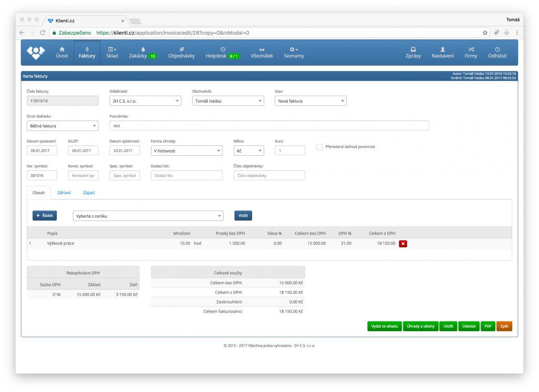Image resolution: width=539 pixels, height=392 pixels.
Task: Open the Helpdesk clock icon
Action: point(222,49)
